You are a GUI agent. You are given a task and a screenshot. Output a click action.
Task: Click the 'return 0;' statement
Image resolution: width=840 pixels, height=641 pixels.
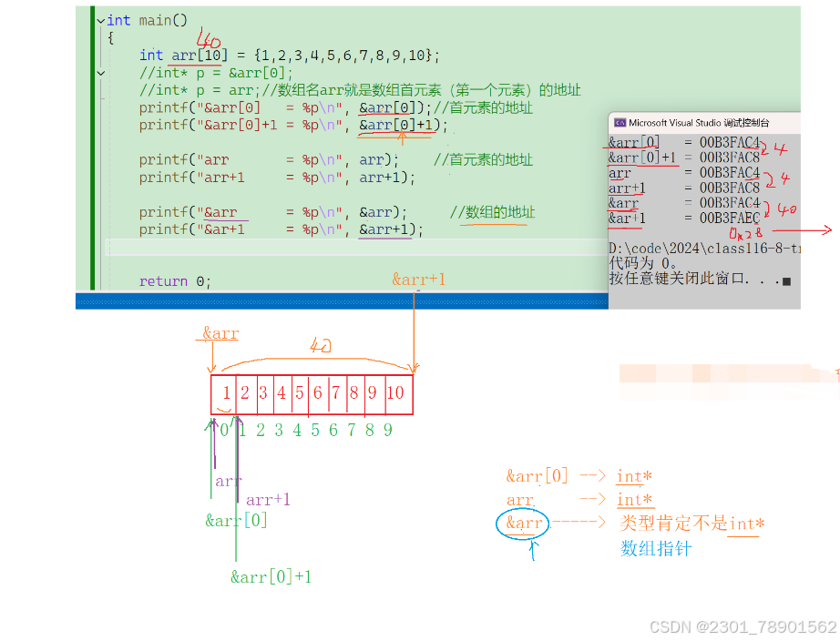(175, 281)
